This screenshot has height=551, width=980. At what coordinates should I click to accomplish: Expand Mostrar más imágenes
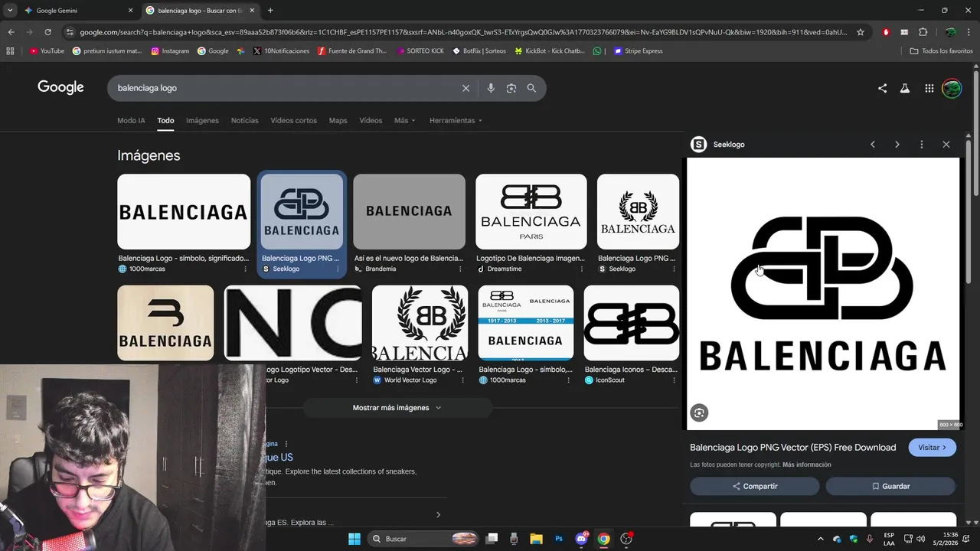397,408
